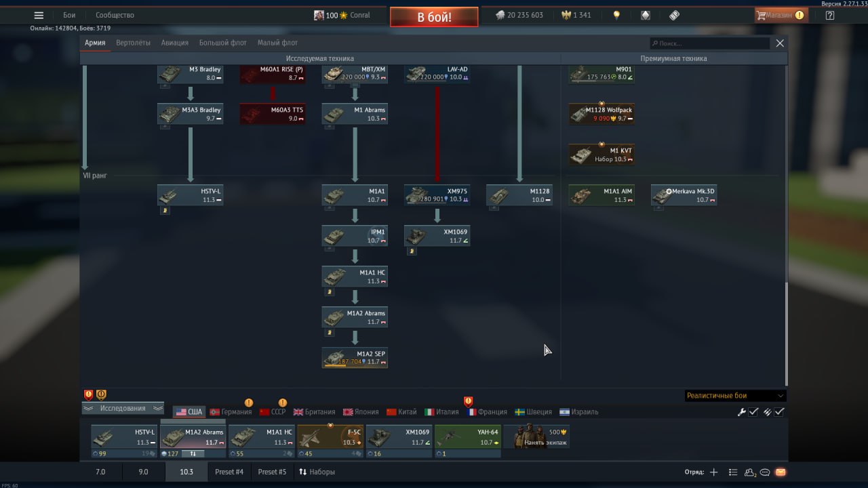Switch to the Большой флот tab
Screen dimensions: 868x488
[x=223, y=43]
